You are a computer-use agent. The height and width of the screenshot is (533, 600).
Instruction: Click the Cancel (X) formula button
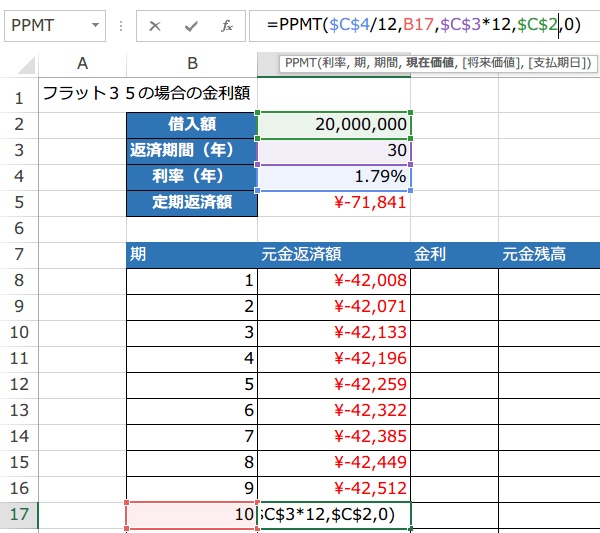click(x=155, y=25)
